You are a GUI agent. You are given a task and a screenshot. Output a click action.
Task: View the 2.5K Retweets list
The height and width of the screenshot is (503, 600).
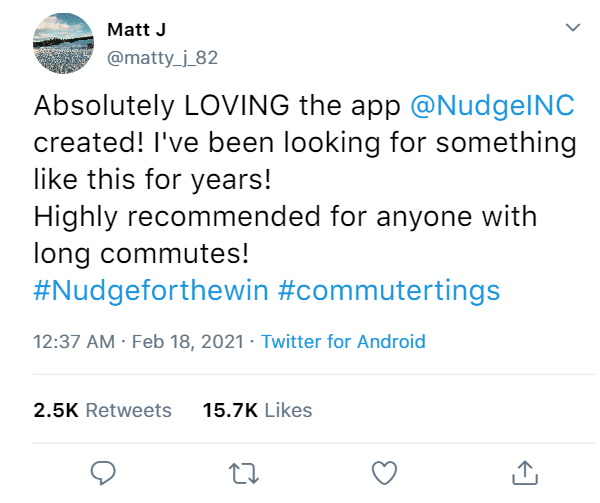[103, 410]
